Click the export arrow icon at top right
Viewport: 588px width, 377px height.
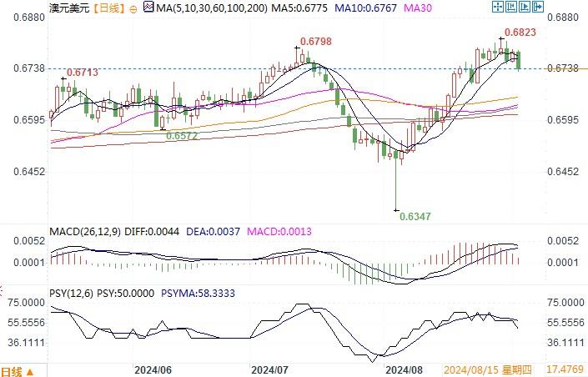538,7
